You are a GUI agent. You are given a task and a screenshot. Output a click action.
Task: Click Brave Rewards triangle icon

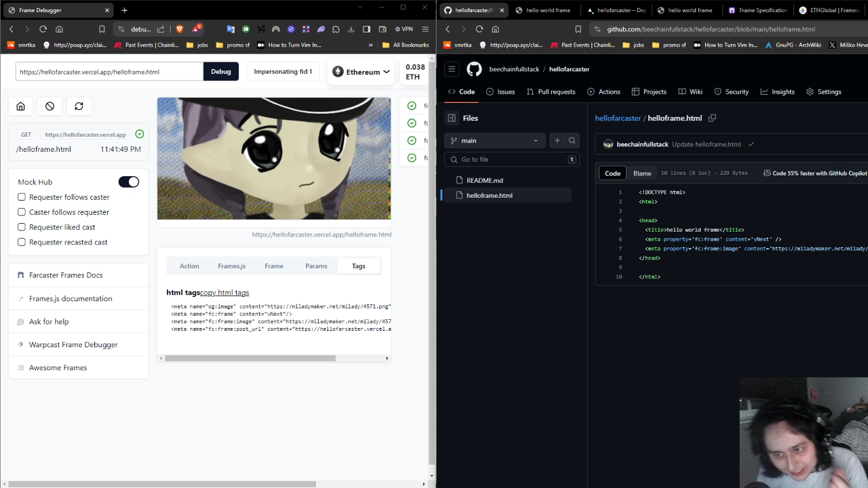[196, 29]
